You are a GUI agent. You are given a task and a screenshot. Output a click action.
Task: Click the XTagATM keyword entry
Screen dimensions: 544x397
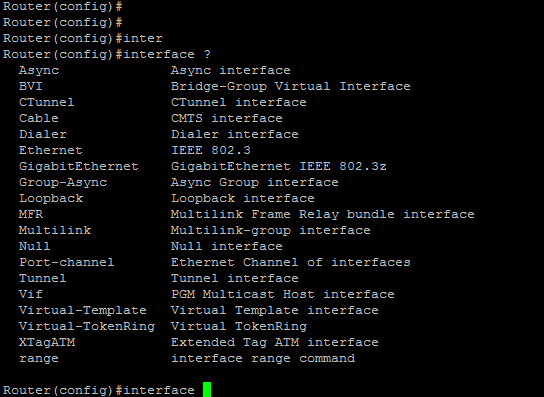point(47,343)
